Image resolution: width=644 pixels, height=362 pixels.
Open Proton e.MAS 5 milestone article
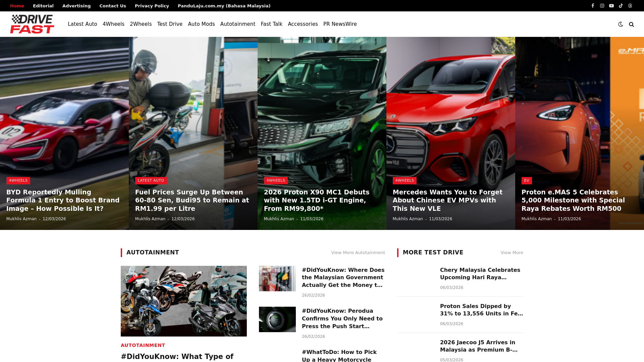click(573, 200)
